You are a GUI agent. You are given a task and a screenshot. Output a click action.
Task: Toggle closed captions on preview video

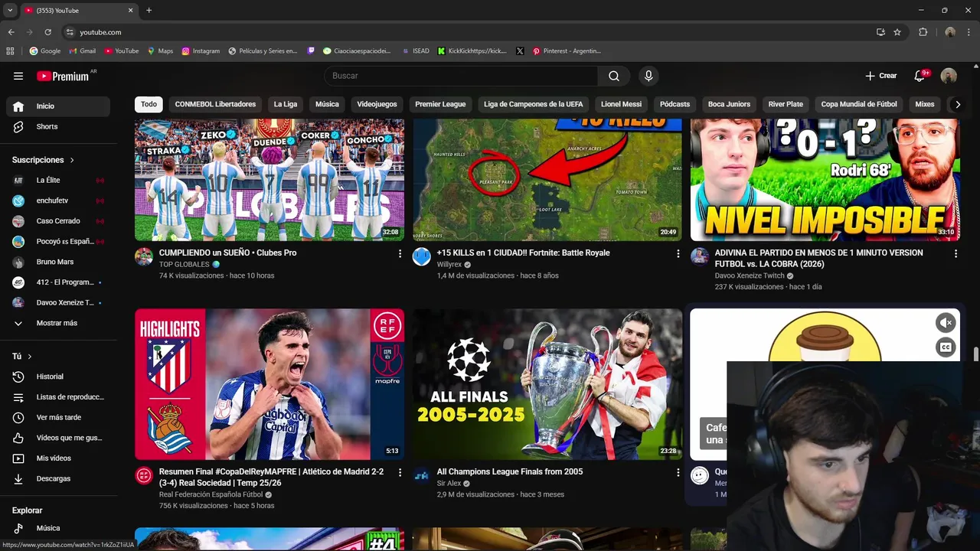coord(946,347)
